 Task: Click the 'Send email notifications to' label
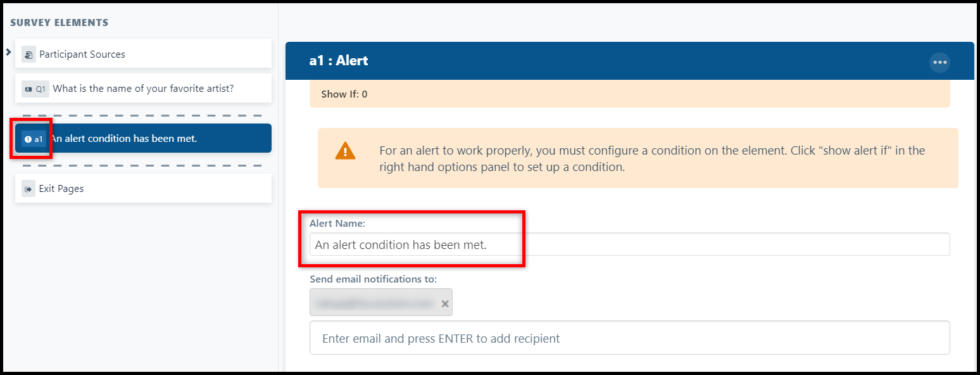373,279
